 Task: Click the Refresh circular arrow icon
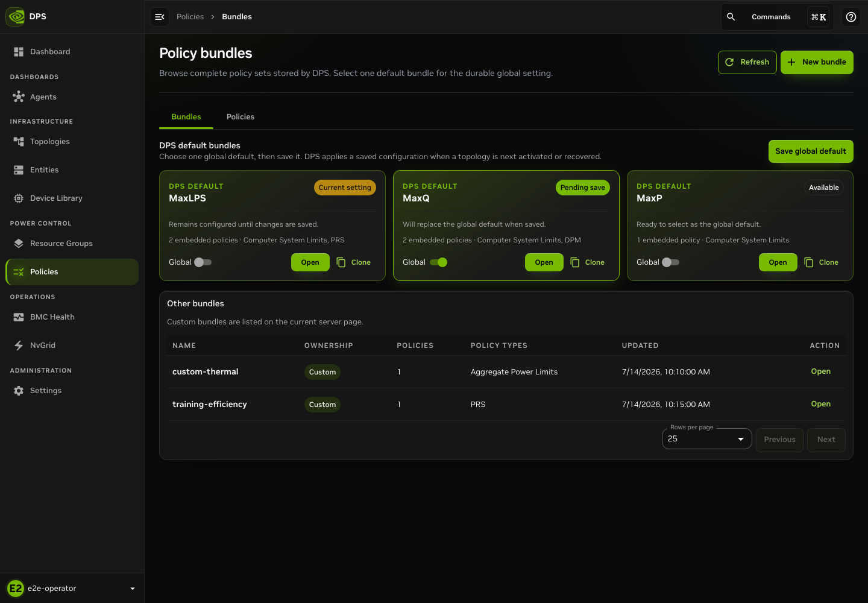(x=729, y=62)
